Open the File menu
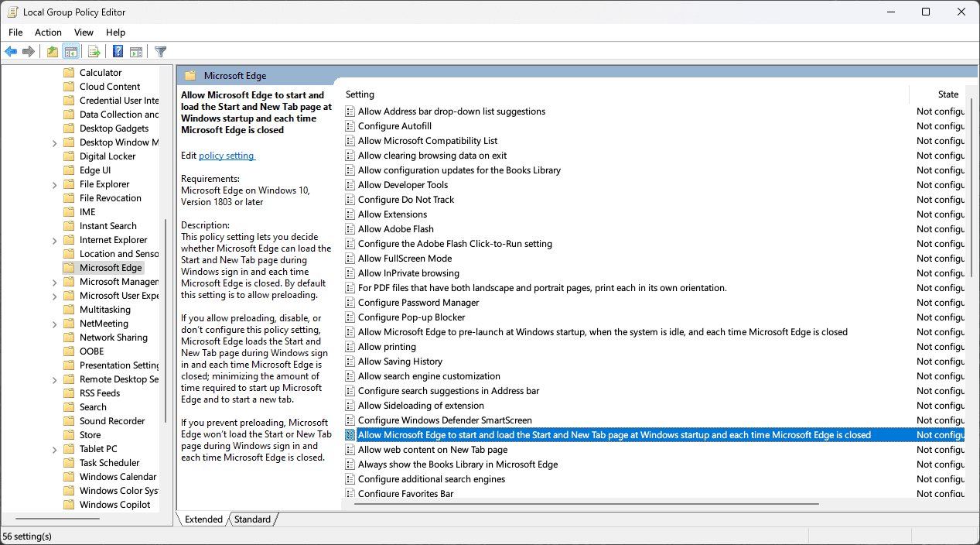This screenshot has width=980, height=545. tap(15, 33)
